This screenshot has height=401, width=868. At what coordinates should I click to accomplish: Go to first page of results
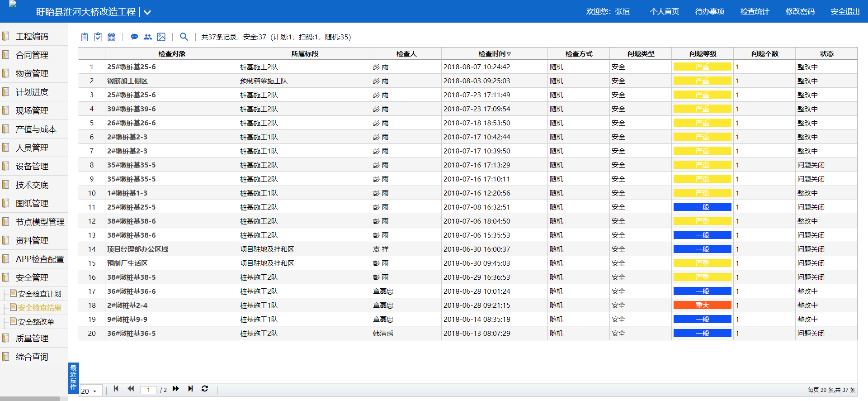point(116,389)
